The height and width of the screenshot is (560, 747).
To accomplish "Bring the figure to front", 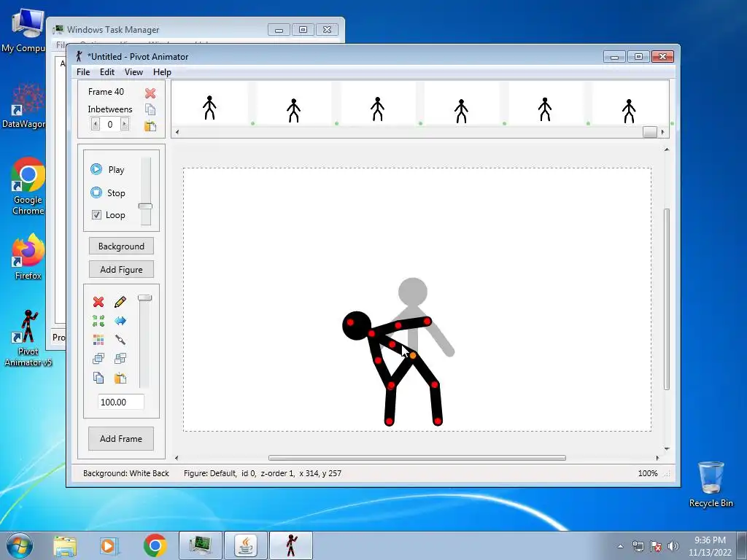I will click(98, 358).
